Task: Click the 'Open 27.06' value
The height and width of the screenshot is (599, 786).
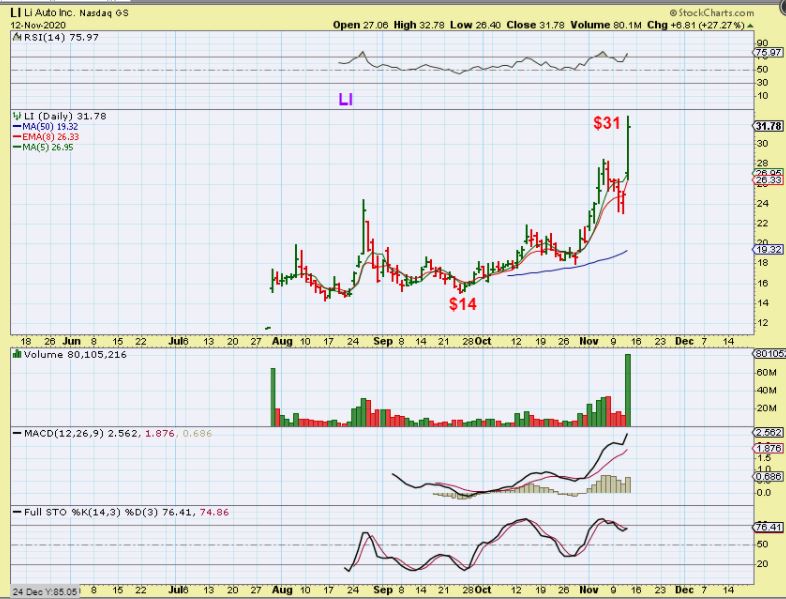Action: (x=360, y=25)
